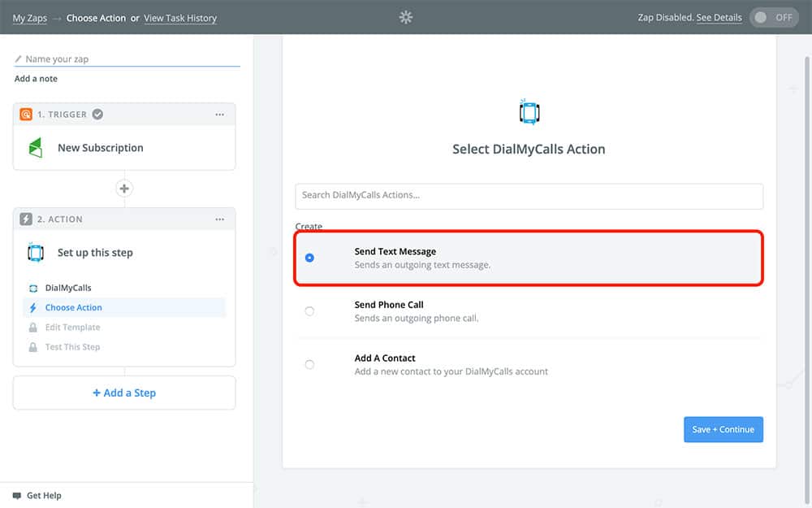Click the DialMyCalls phone icon in action step
The width and height of the screenshot is (812, 508).
tap(35, 253)
